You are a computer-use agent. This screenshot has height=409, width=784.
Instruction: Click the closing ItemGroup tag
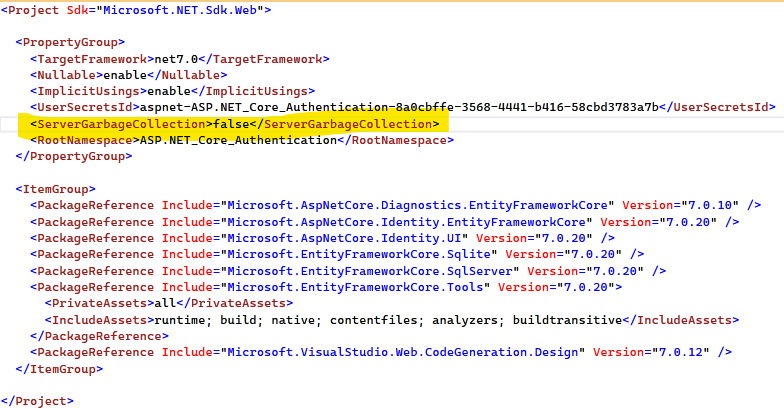click(x=59, y=370)
